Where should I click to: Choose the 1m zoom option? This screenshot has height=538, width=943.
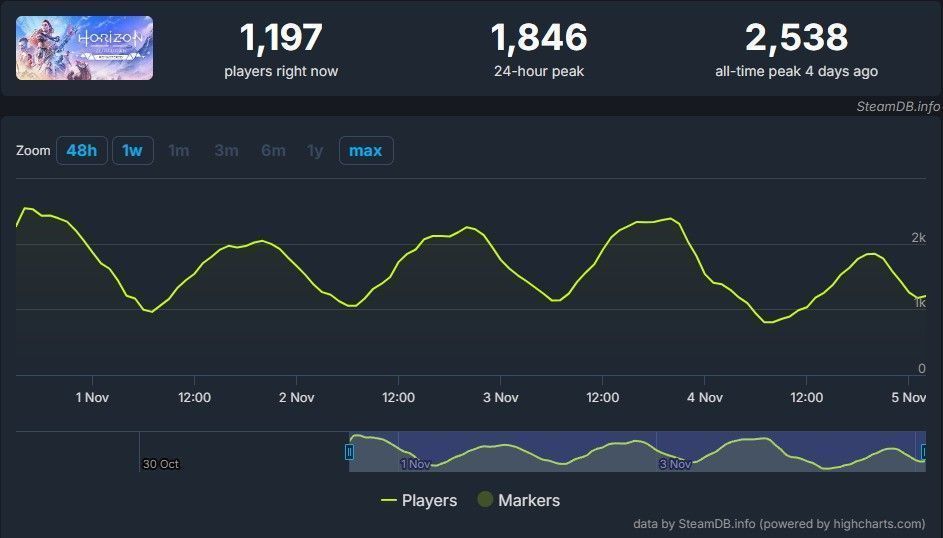[178, 151]
